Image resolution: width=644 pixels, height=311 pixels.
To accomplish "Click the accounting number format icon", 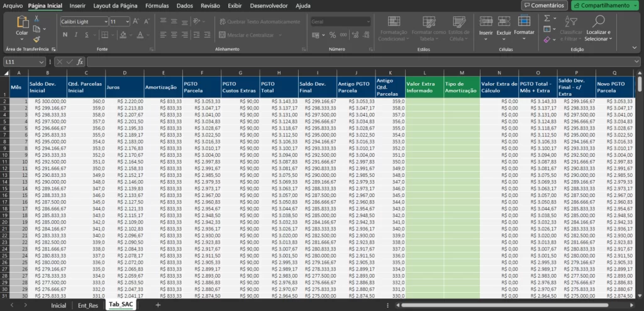I will (316, 35).
